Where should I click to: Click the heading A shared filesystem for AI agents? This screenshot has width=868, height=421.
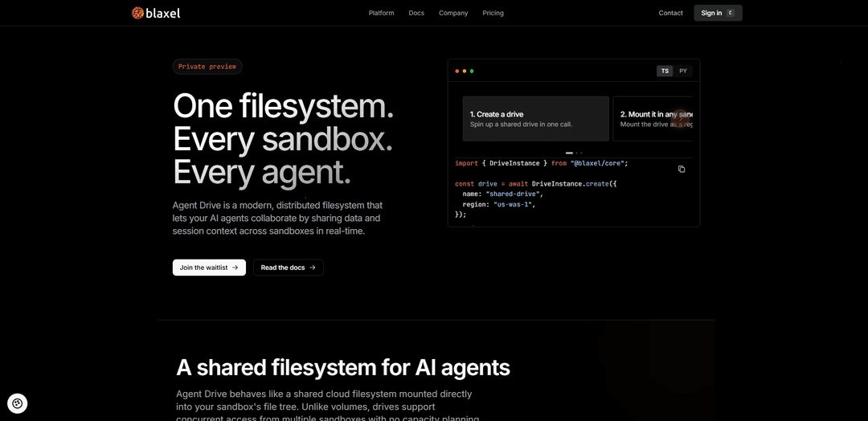(x=343, y=367)
